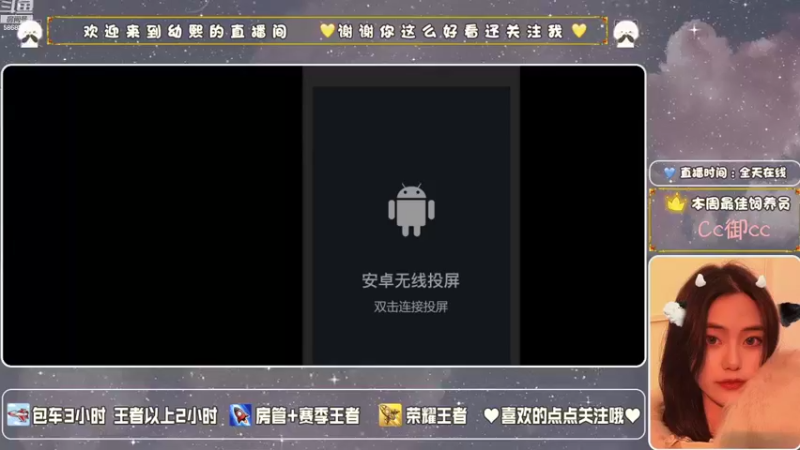This screenshot has width=800, height=450.
Task: Click the '谢谢你这么好看还关注我' text
Action: pos(449,32)
